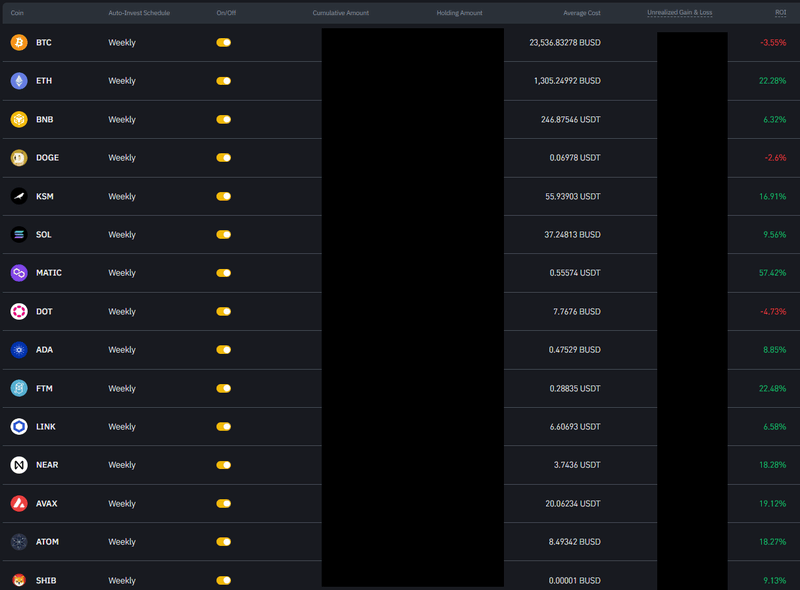Image resolution: width=800 pixels, height=590 pixels.
Task: Click the ATOM coin icon
Action: point(19,542)
